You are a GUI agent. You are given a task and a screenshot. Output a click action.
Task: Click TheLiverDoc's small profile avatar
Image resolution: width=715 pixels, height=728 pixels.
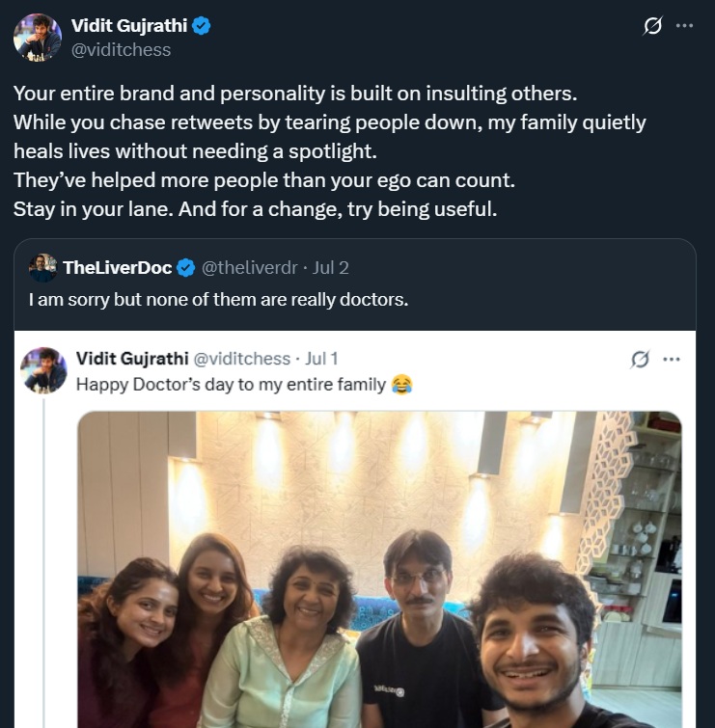click(x=42, y=267)
